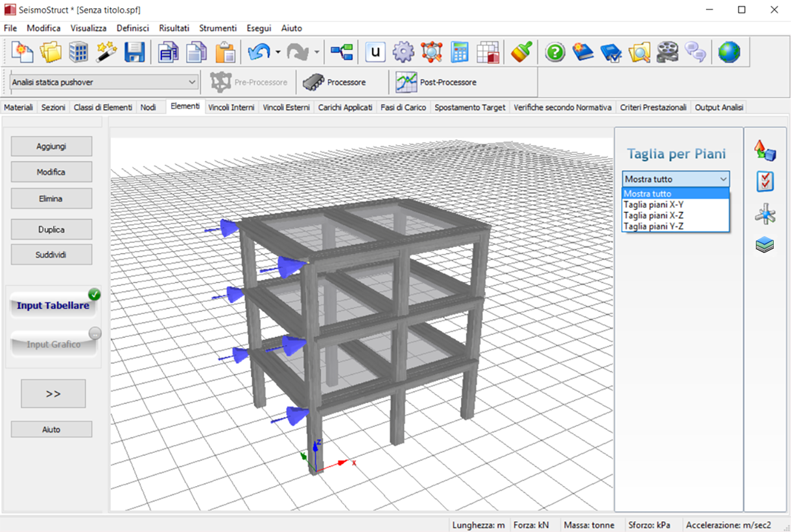Viewport: 791px width, 532px height.
Task: Click the Save floppy disk icon
Action: click(x=135, y=52)
